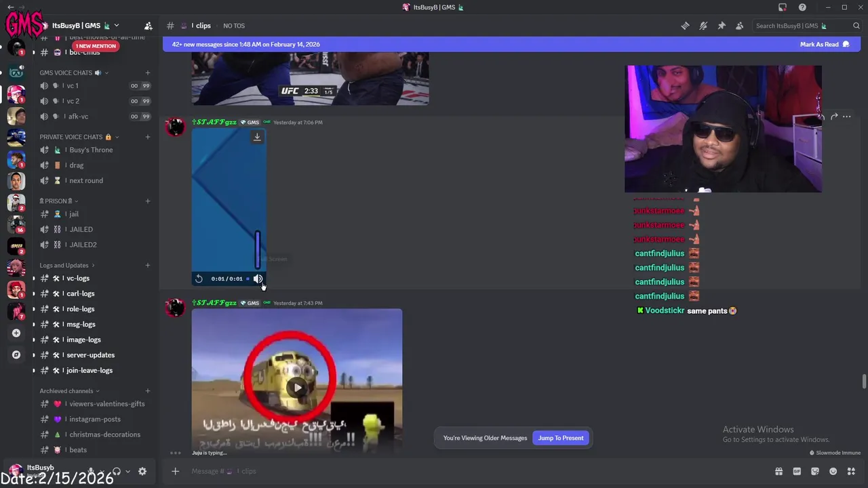
Task: Toggle the member list icon
Action: 740,26
